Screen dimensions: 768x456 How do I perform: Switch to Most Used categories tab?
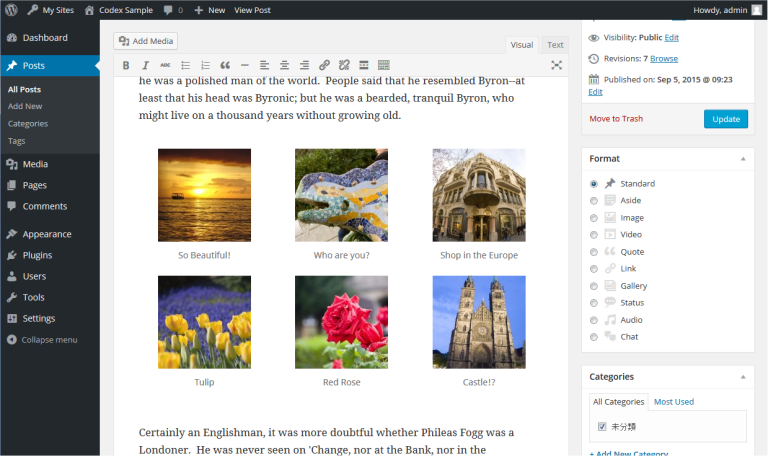coord(673,402)
